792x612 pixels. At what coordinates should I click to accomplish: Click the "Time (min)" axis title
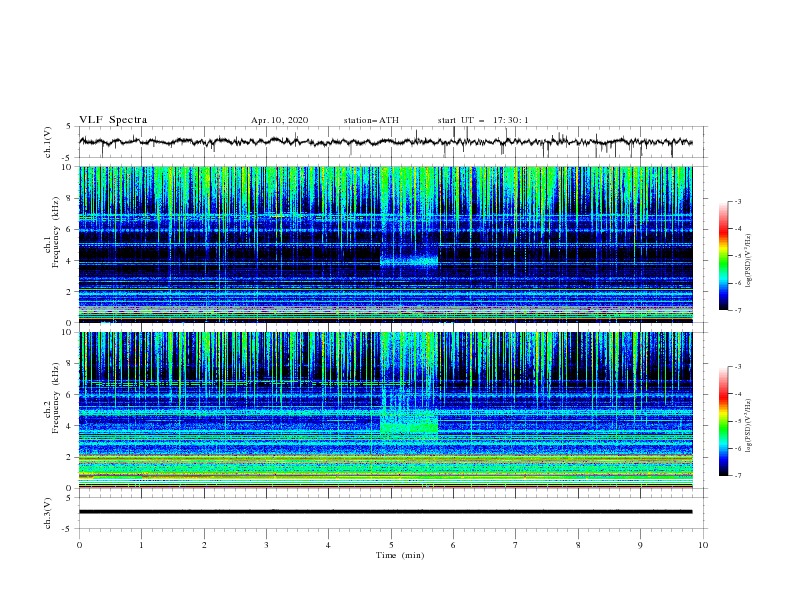[x=400, y=555]
